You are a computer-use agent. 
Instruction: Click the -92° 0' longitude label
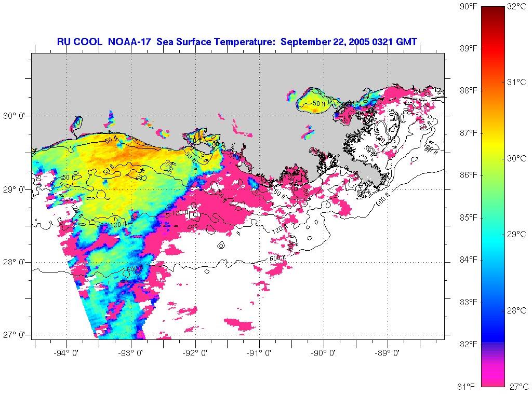[195, 353]
